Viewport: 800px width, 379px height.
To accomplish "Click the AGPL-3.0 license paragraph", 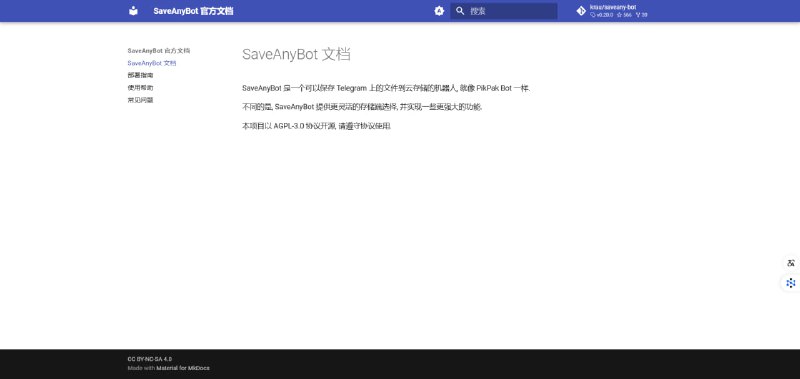I will pos(316,125).
